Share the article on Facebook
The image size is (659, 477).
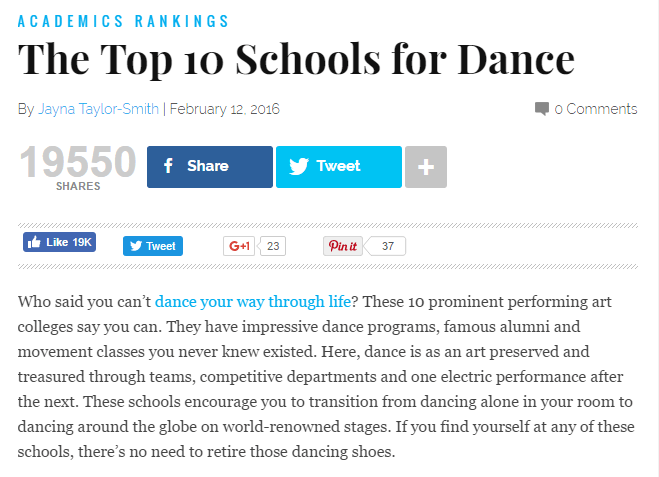[210, 167]
